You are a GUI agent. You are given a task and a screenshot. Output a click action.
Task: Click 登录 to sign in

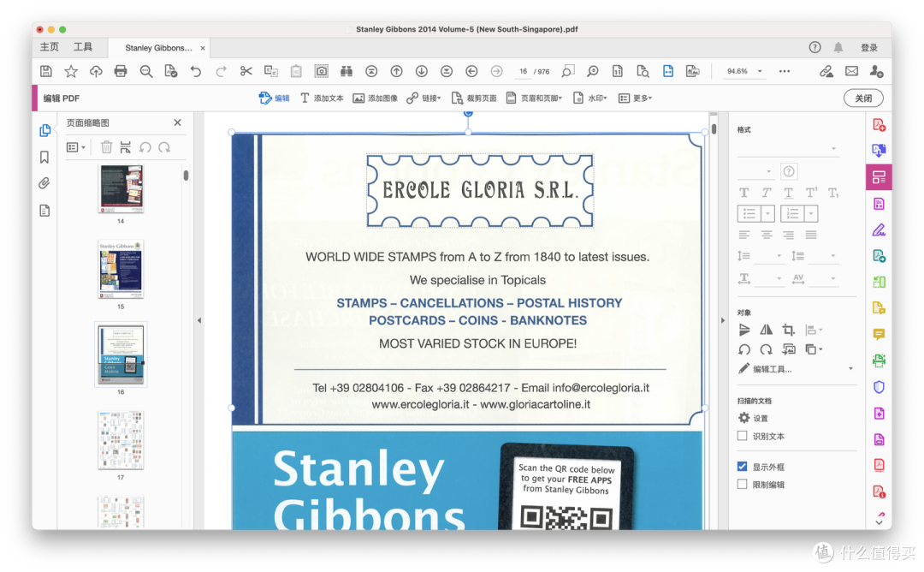tap(869, 48)
